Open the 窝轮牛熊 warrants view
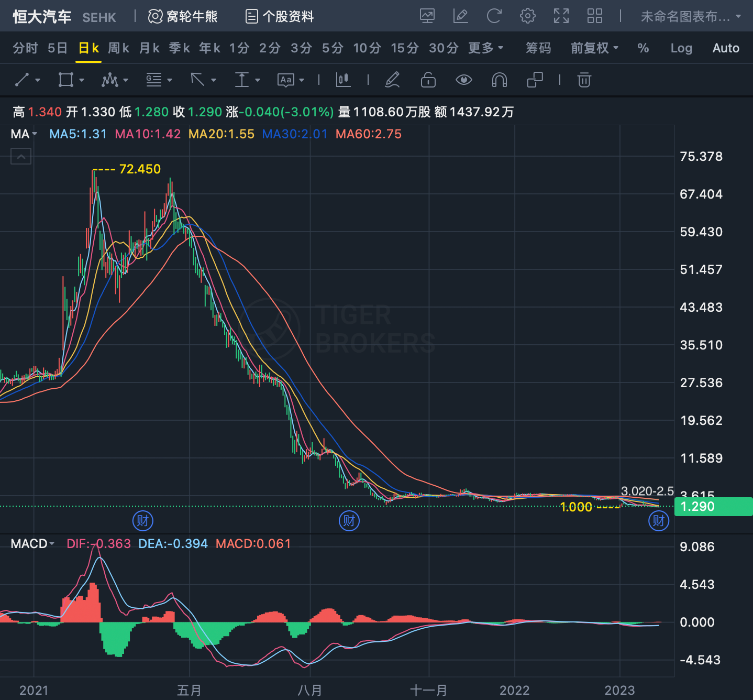753x700 pixels. click(x=183, y=17)
